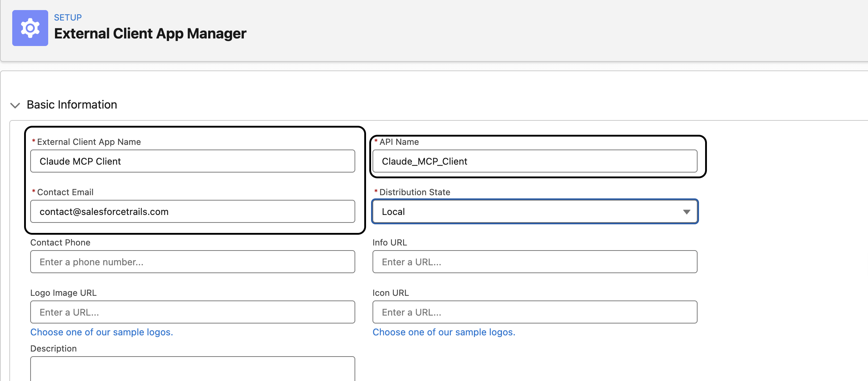868x381 pixels.
Task: Select the Logo Image URL field
Action: pos(193,312)
